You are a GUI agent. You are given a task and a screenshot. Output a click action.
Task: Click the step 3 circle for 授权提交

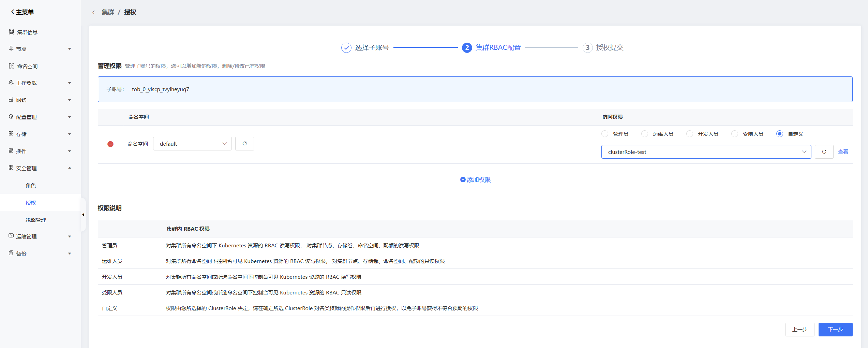(x=587, y=47)
